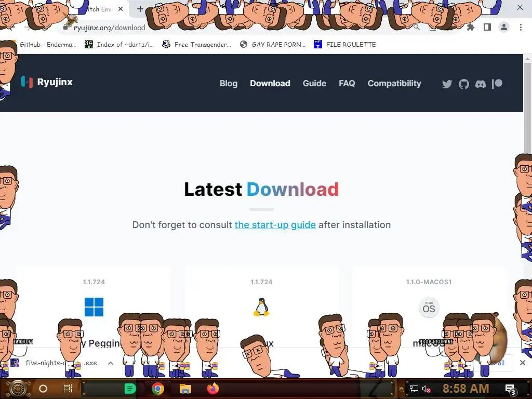Click the macOS download icon
Image resolution: width=532 pixels, height=399 pixels.
429,308
